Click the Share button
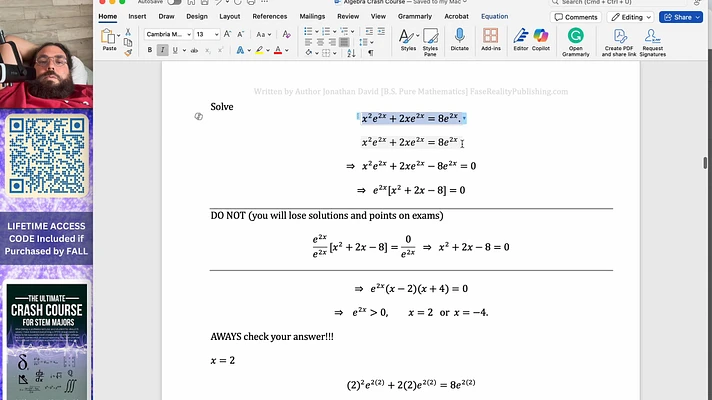The height and width of the screenshot is (400, 712). pyautogui.click(x=681, y=17)
